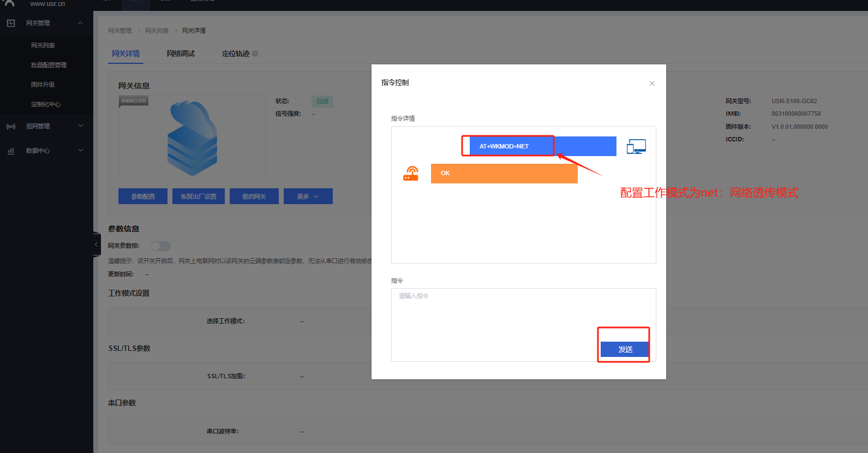Viewport: 868px width, 453px height.
Task: Switch to the 定位轨迹 tab
Action: tap(236, 53)
